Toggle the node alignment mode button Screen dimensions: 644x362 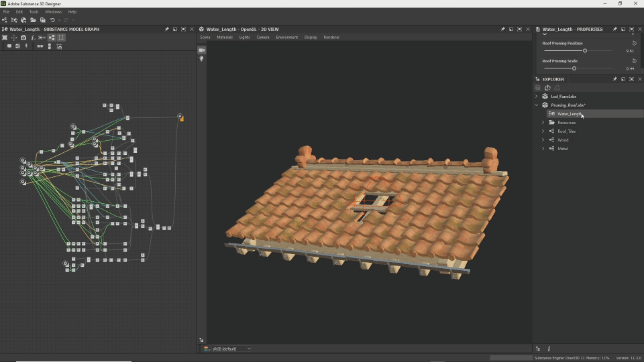pos(52,38)
